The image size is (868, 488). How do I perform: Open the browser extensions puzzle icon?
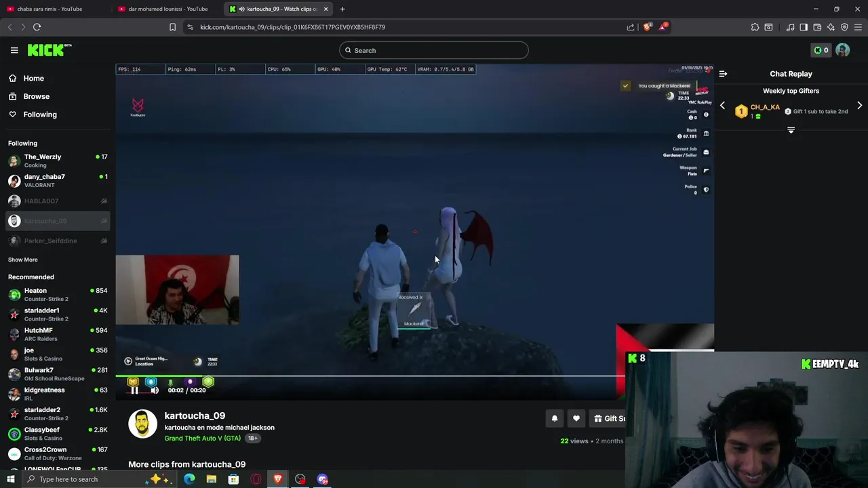[x=755, y=27]
